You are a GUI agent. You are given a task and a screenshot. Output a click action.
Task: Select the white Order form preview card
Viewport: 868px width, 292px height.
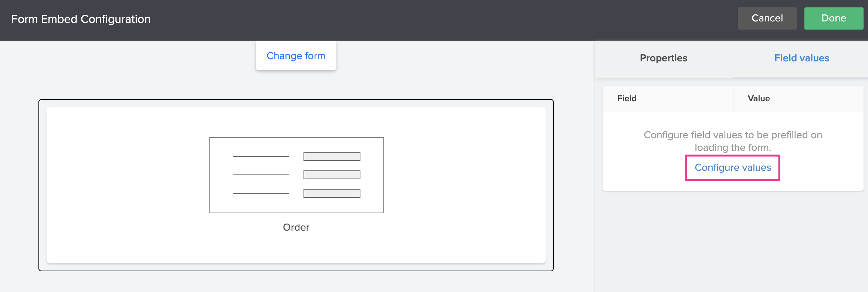coord(296,185)
